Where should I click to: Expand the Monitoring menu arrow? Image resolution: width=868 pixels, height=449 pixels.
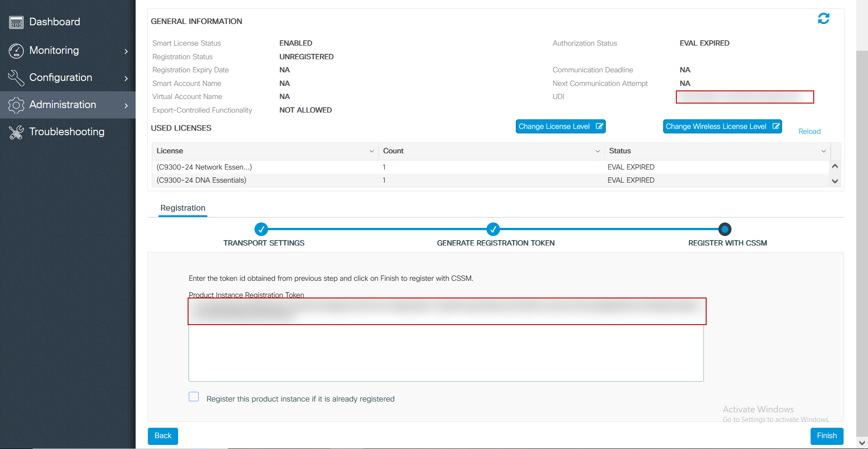point(126,51)
